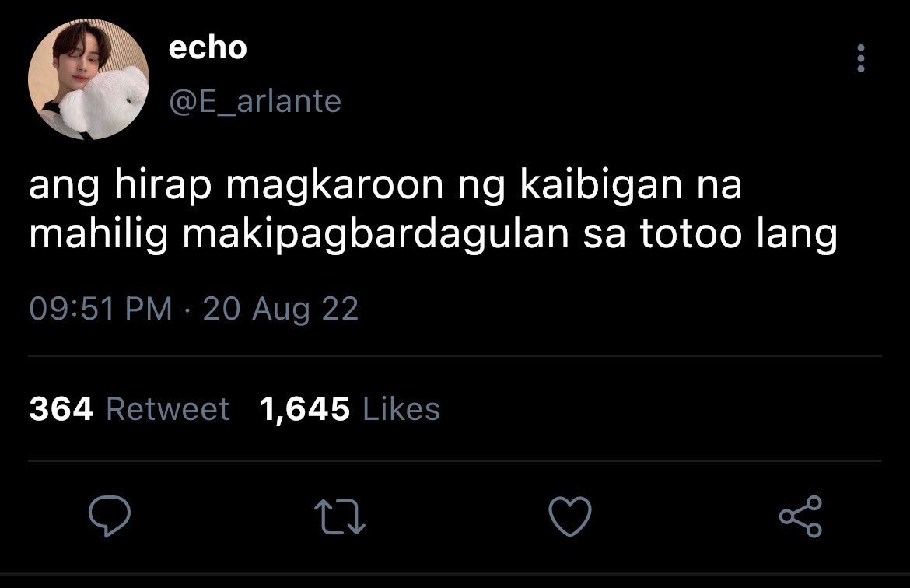This screenshot has height=588, width=910.
Task: Click the display name echo
Action: click(208, 47)
